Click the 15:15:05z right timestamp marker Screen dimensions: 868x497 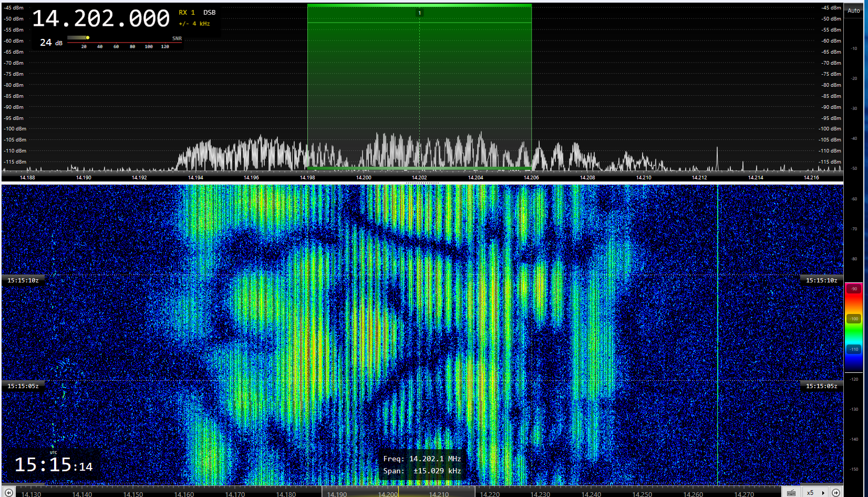point(821,386)
